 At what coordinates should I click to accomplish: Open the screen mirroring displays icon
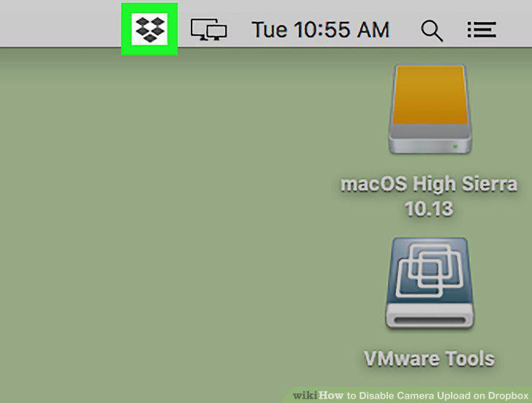coord(209,29)
